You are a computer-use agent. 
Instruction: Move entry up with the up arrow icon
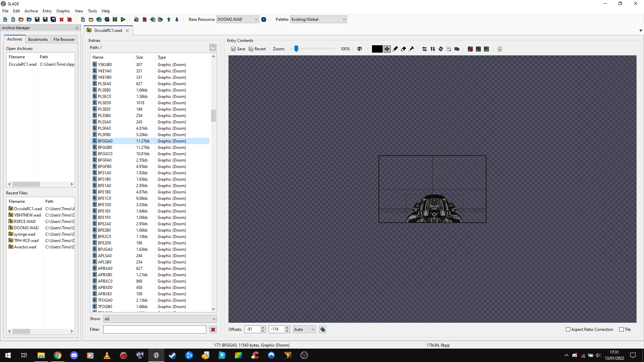pyautogui.click(x=169, y=19)
